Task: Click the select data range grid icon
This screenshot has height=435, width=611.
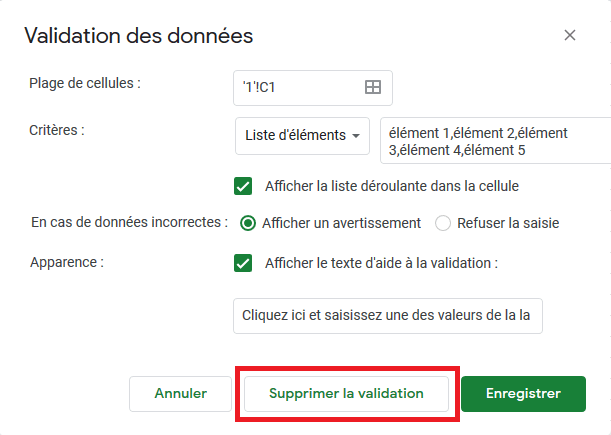Action: pos(373,87)
